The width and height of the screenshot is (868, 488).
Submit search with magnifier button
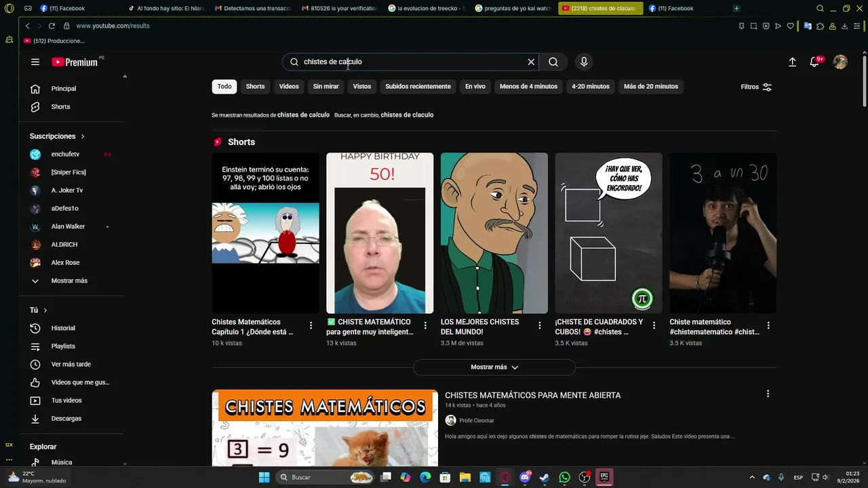click(553, 62)
